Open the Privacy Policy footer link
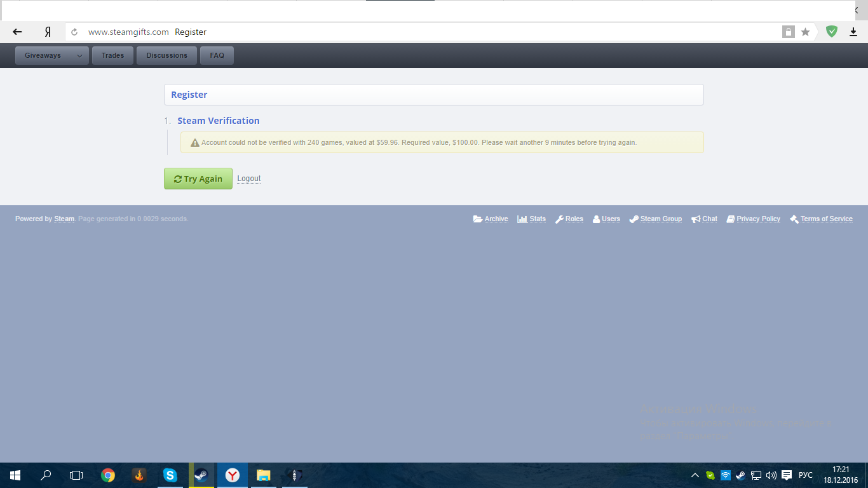868x488 pixels. tap(754, 219)
